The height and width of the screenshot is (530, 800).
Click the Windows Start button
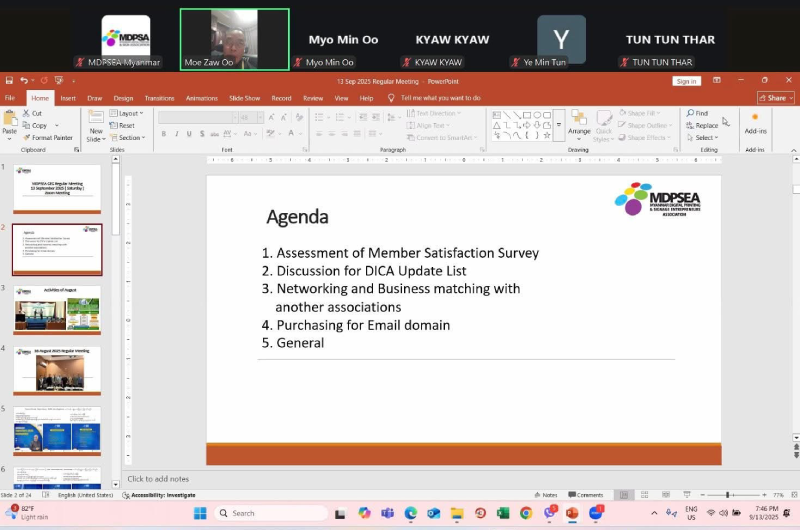[x=199, y=513]
